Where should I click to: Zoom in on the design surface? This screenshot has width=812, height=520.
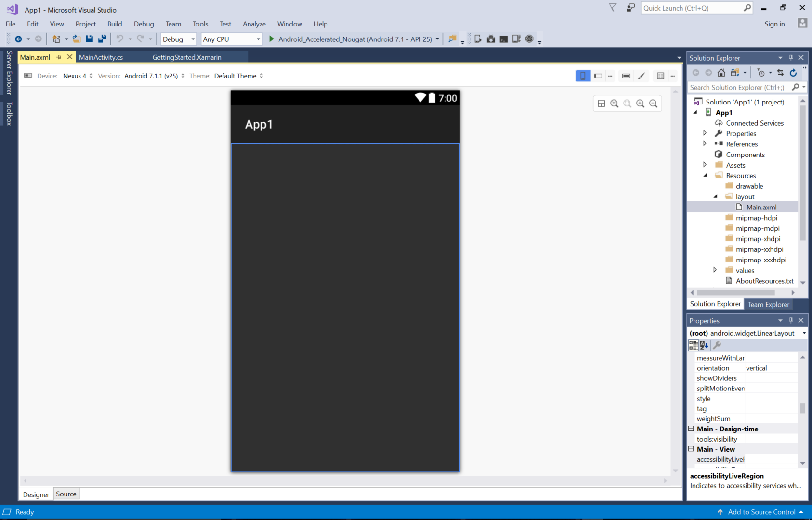641,103
